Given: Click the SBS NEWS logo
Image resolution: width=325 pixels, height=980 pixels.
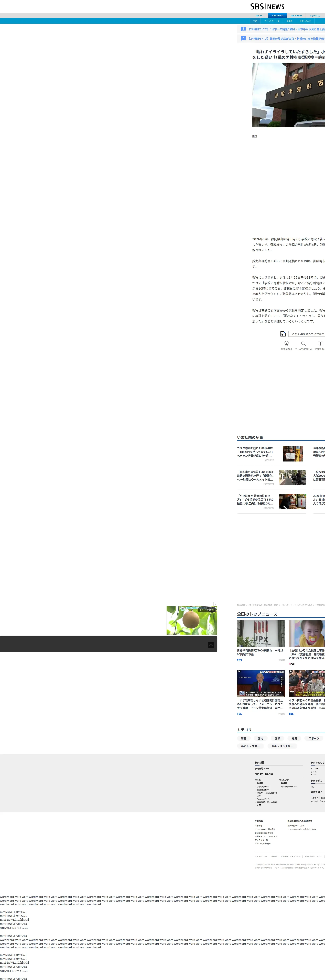Looking at the screenshot, I should (x=267, y=6).
